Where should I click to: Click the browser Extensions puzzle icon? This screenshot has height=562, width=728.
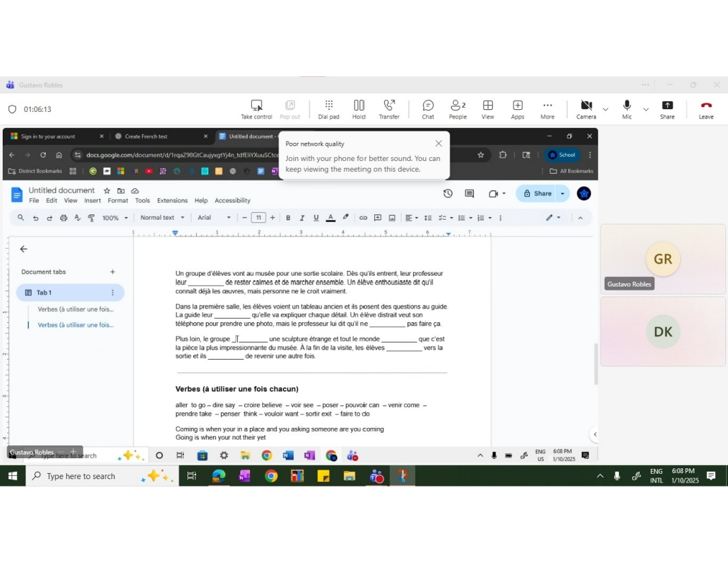tap(503, 155)
